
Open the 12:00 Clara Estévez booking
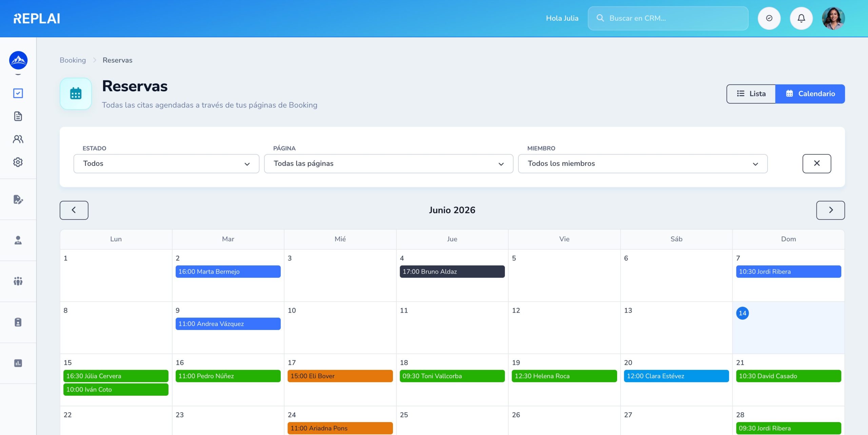(676, 376)
